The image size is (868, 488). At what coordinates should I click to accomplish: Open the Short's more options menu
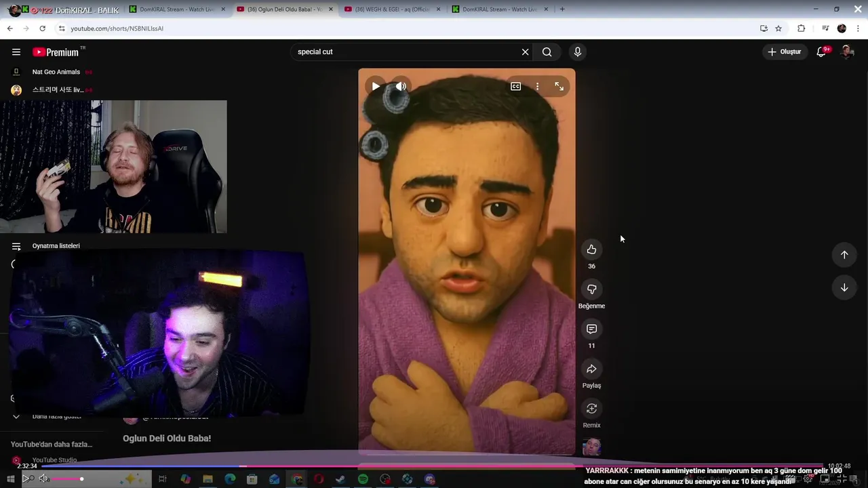(537, 86)
